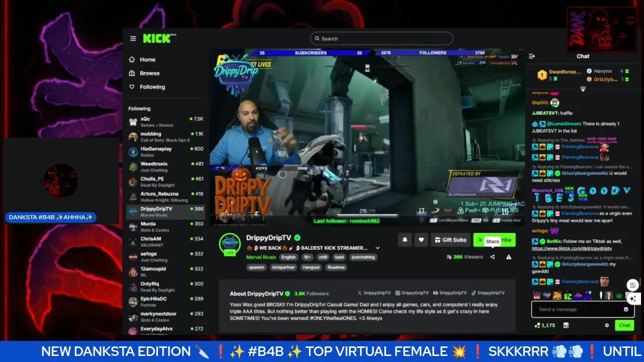The image size is (644, 362).
Task: Select Weedtronix in Following list
Action: click(166, 166)
